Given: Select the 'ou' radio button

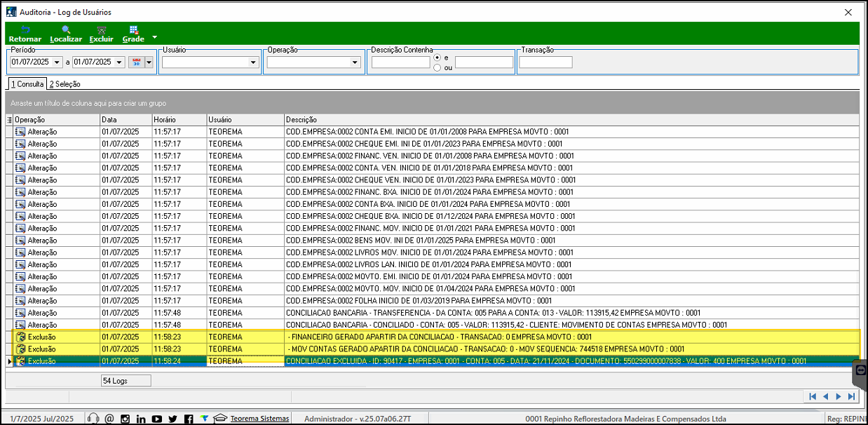Looking at the screenshot, I should click(x=438, y=67).
